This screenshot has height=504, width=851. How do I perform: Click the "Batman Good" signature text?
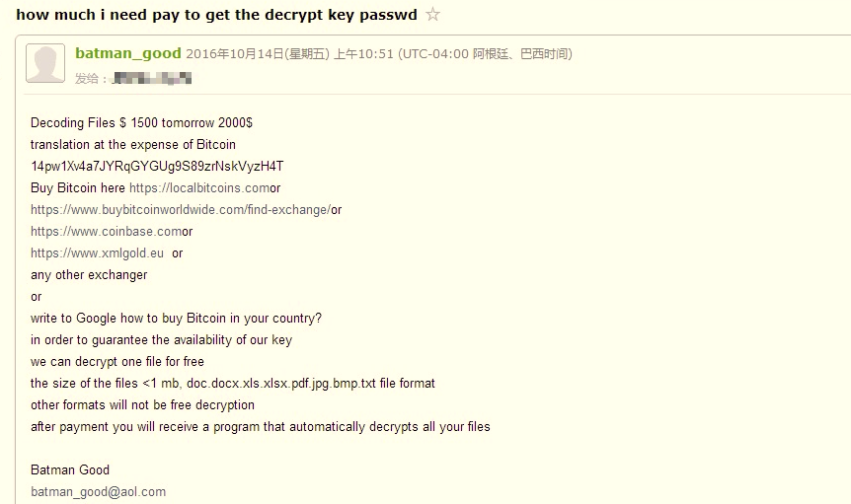70,469
